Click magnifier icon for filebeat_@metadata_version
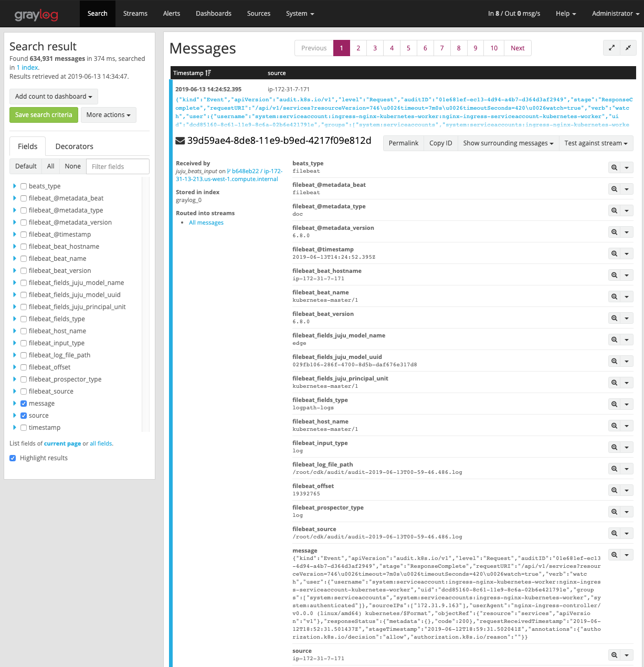This screenshot has height=667, width=644. (614, 232)
